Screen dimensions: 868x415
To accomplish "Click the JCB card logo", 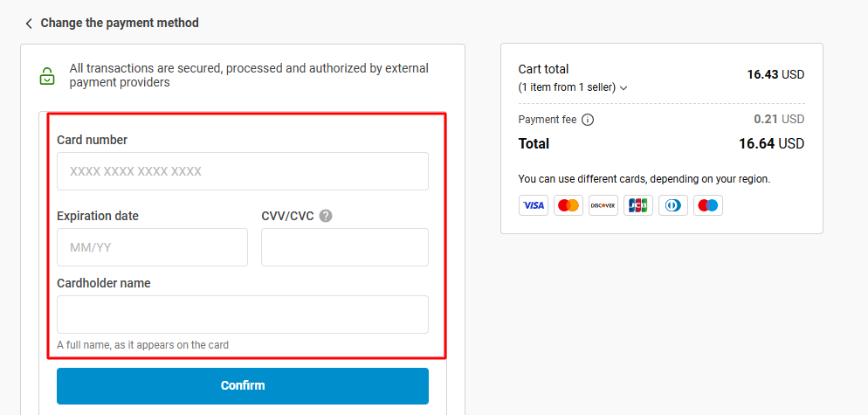I will pyautogui.click(x=638, y=205).
